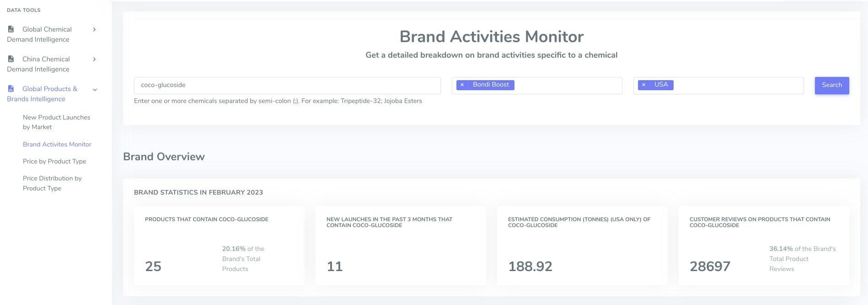Click the coco-glucoside chemical input field
The width and height of the screenshot is (868, 305).
[x=287, y=86]
